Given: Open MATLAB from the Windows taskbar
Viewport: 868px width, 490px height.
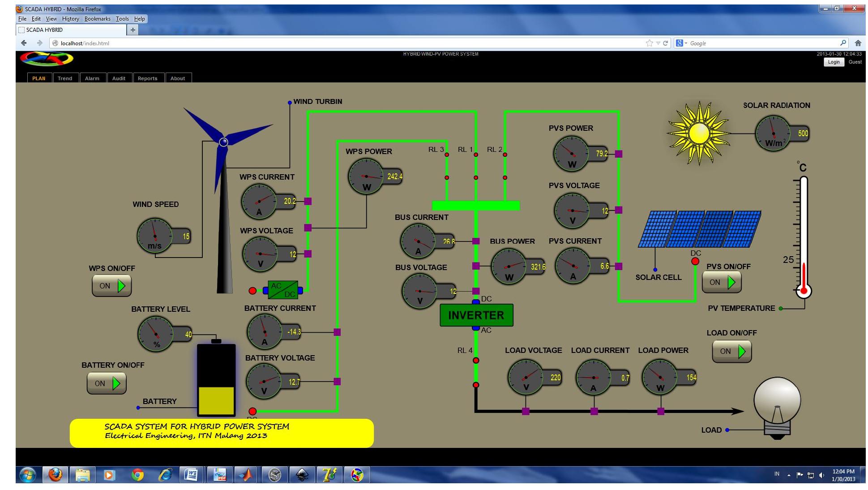Looking at the screenshot, I should [247, 475].
